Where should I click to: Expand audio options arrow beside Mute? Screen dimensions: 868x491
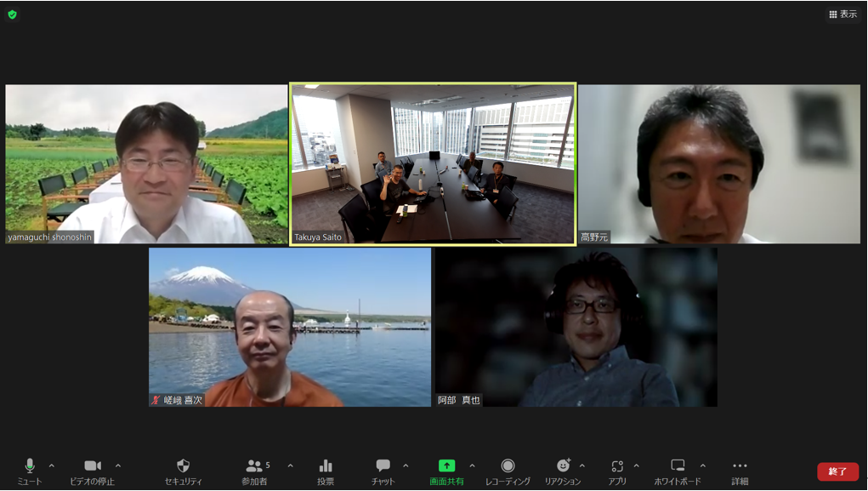(x=52, y=465)
